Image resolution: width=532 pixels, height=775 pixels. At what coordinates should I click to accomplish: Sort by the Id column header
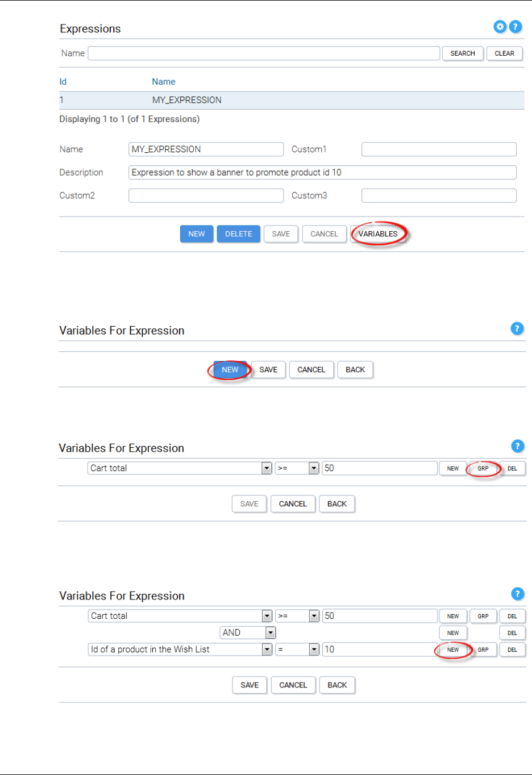(63, 82)
